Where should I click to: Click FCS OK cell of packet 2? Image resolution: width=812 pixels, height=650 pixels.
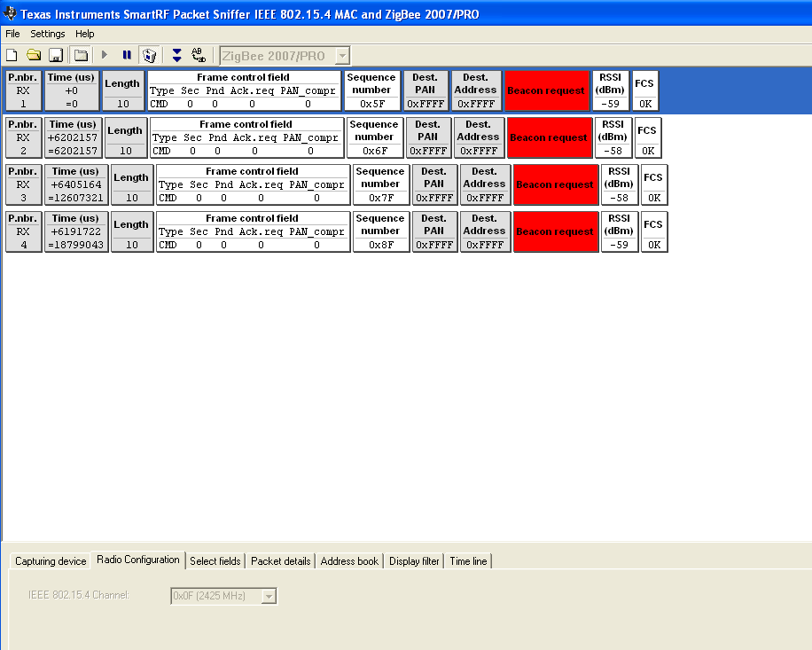[x=648, y=137]
